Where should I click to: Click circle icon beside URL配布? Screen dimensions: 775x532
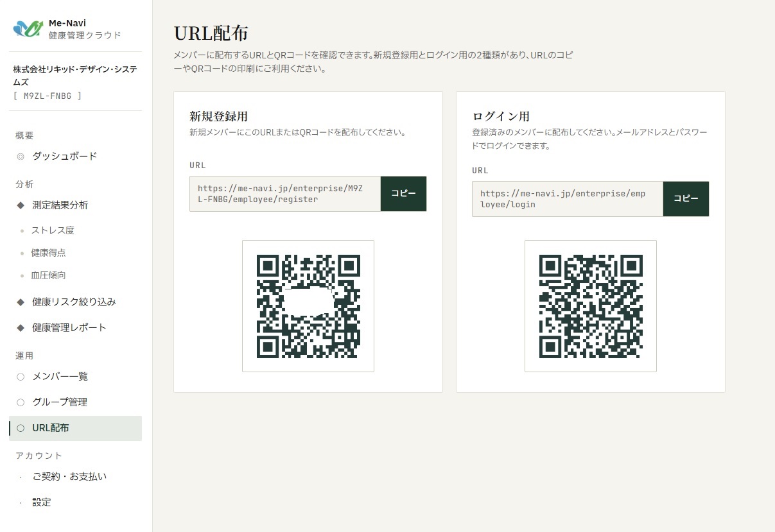click(x=21, y=428)
